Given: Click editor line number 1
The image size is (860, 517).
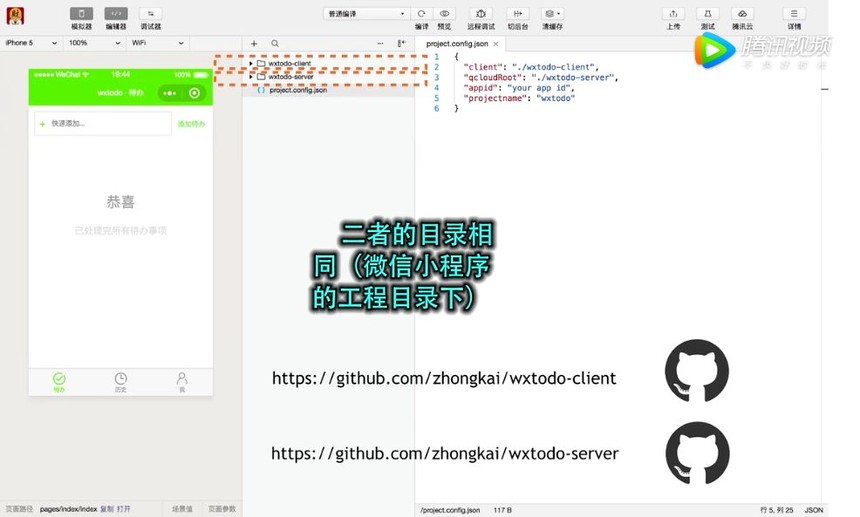Looking at the screenshot, I should pos(437,56).
